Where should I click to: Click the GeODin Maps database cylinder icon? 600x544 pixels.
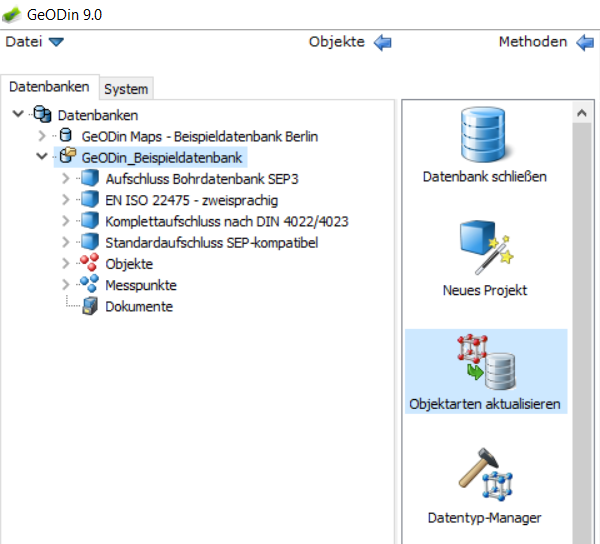(x=66, y=135)
